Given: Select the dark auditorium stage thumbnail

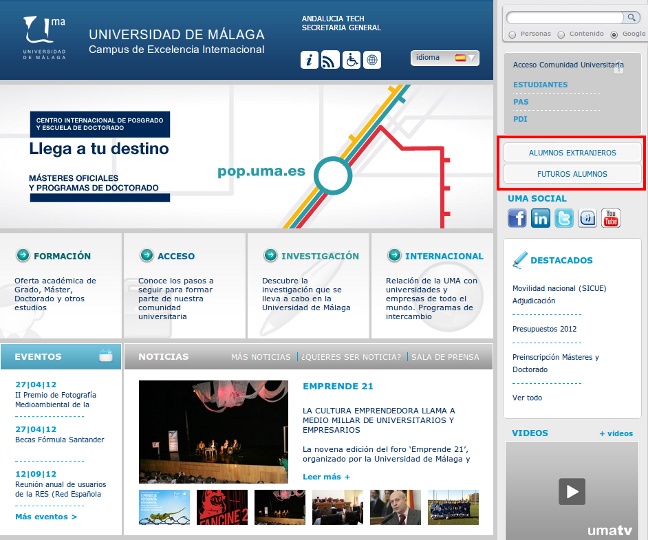Looking at the screenshot, I should (x=280, y=507).
